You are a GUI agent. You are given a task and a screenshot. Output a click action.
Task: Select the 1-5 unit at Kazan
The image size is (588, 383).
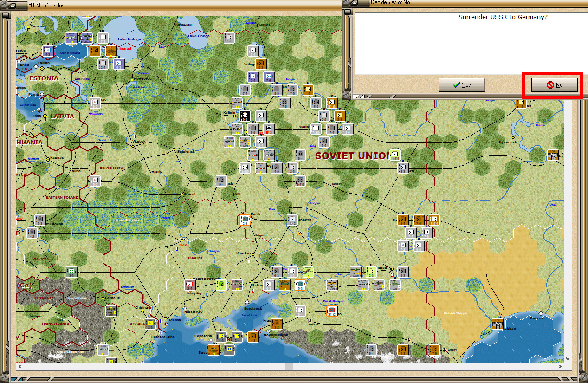[521, 103]
